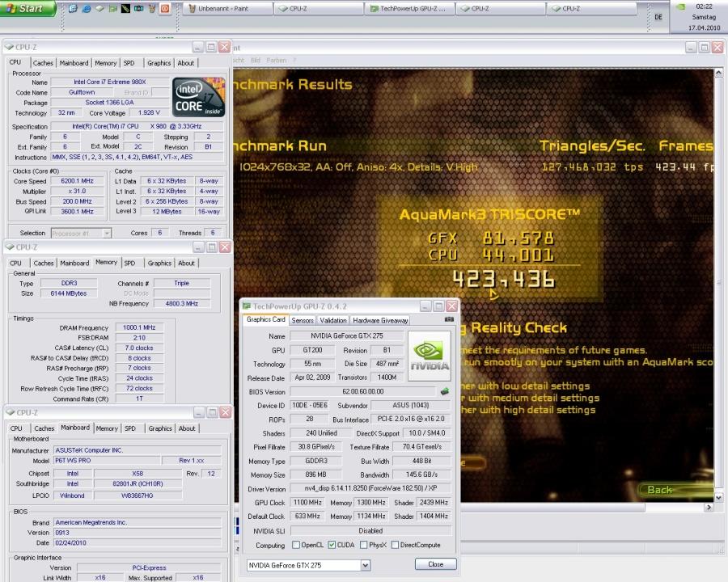The height and width of the screenshot is (582, 728).
Task: Click the Paint window vertical scrollbar down arrow
Action: point(719,497)
